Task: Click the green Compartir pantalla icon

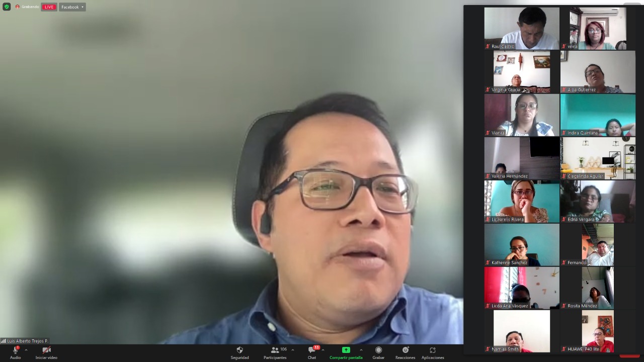Action: click(346, 350)
